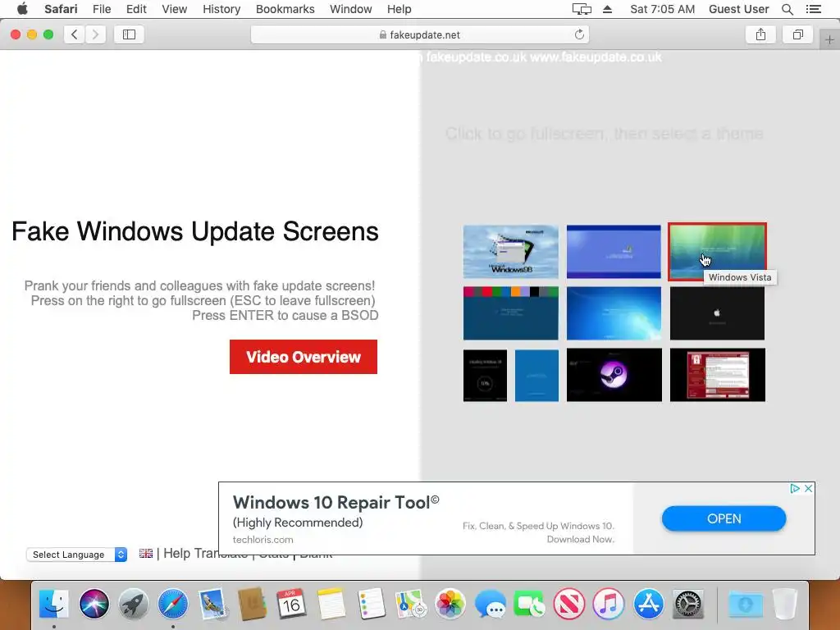Click the UK flag icon
Image resolution: width=840 pixels, height=630 pixels.
tap(146, 554)
